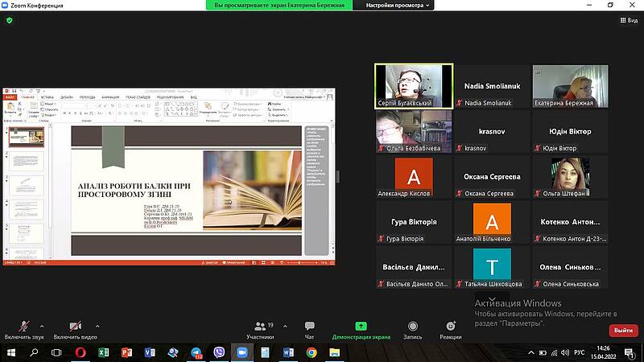Click Екатерина Бережная video tile
This screenshot has height=362, width=644.
pyautogui.click(x=568, y=86)
